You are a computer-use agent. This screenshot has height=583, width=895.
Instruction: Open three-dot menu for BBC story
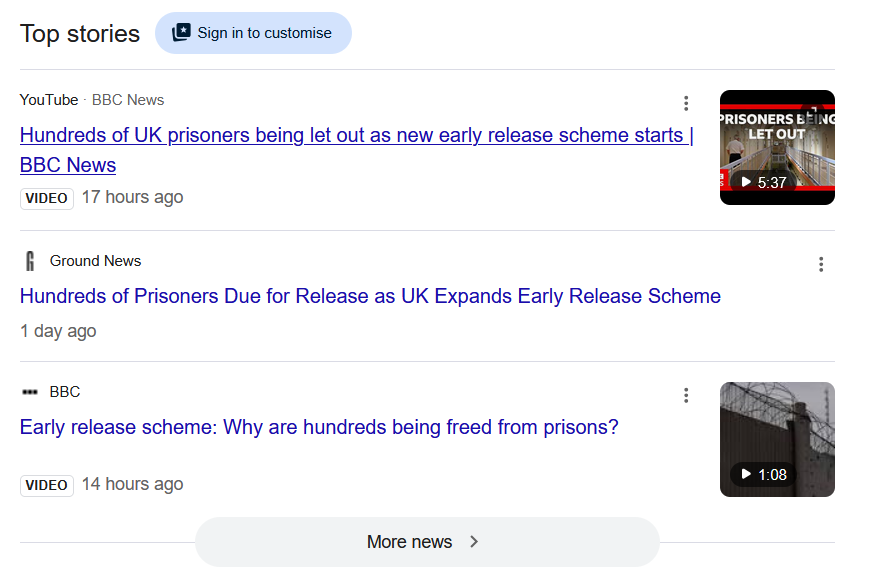click(x=686, y=395)
